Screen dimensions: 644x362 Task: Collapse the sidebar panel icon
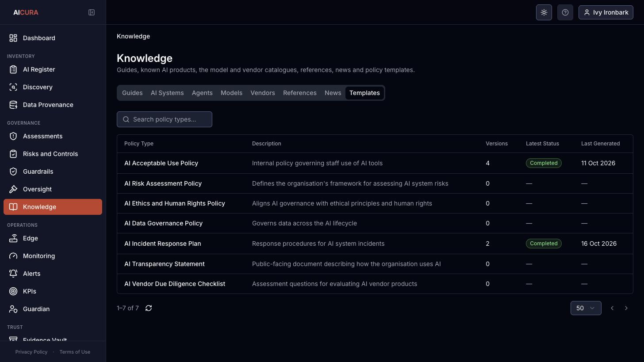click(92, 12)
